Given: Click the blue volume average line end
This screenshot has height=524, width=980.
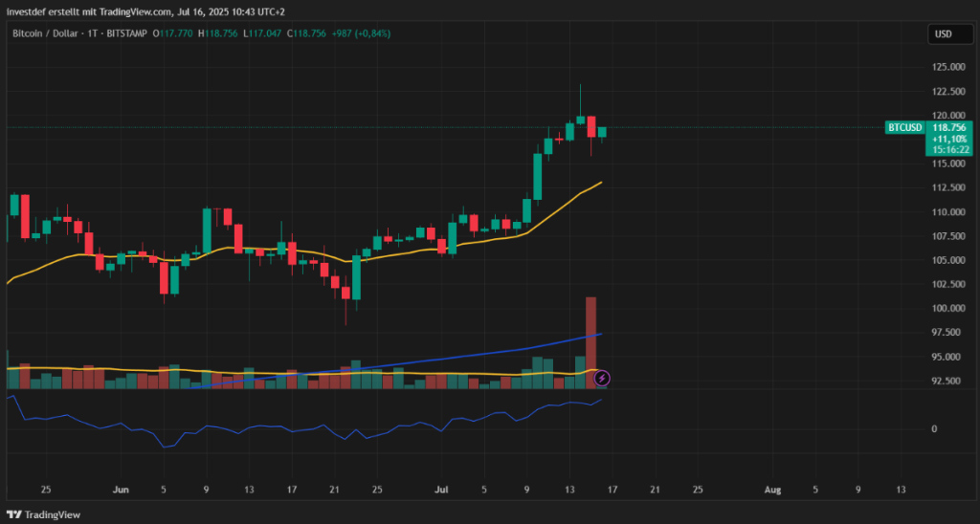Looking at the screenshot, I should [600, 334].
